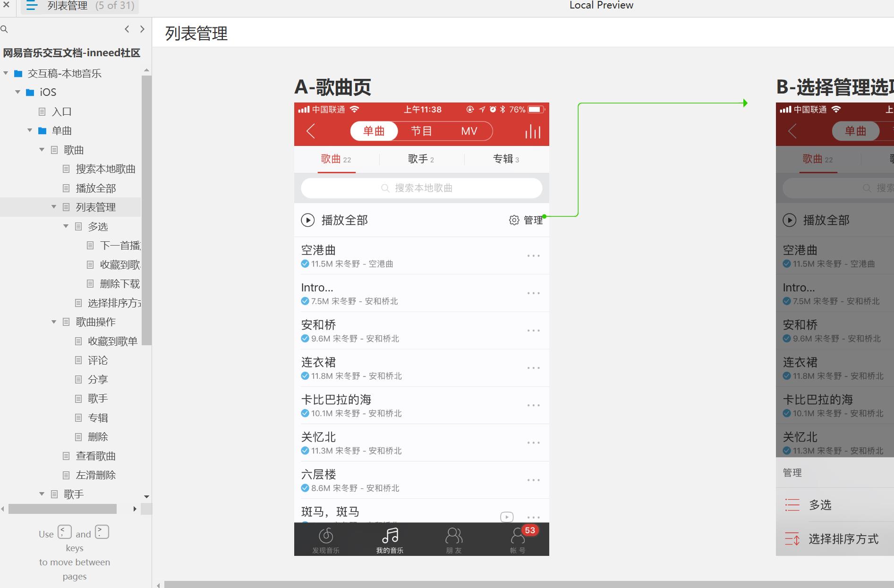The height and width of the screenshot is (588, 894).
Task: Select the 安和桥 song row in A-歌曲页
Action: pyautogui.click(x=421, y=331)
